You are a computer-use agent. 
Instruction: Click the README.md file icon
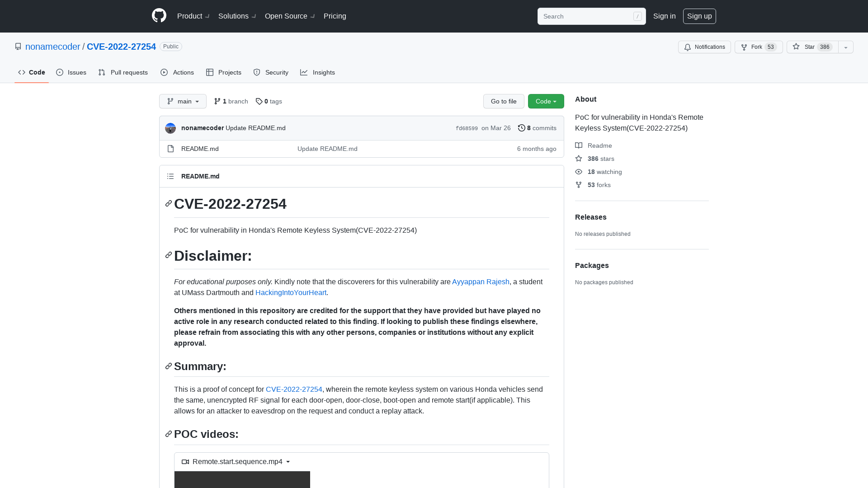[170, 149]
